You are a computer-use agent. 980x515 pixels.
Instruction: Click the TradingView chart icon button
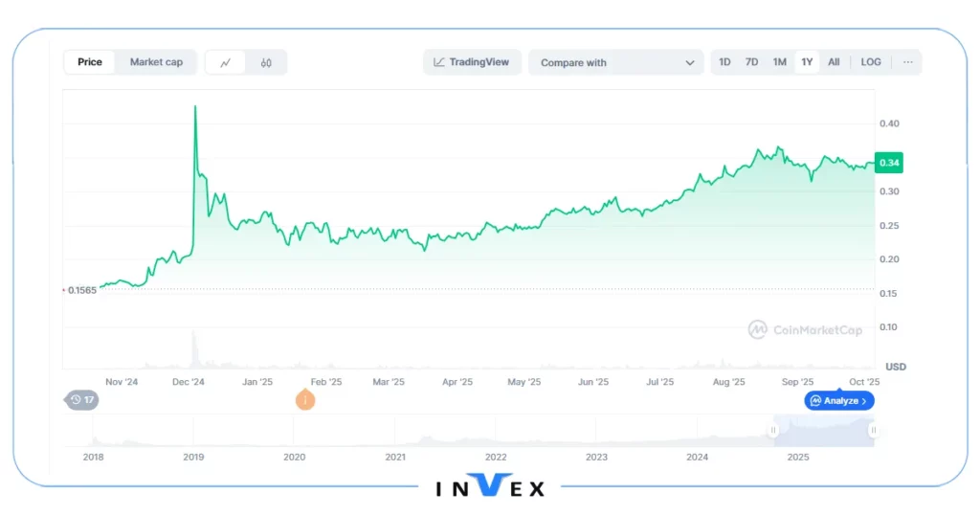point(472,62)
